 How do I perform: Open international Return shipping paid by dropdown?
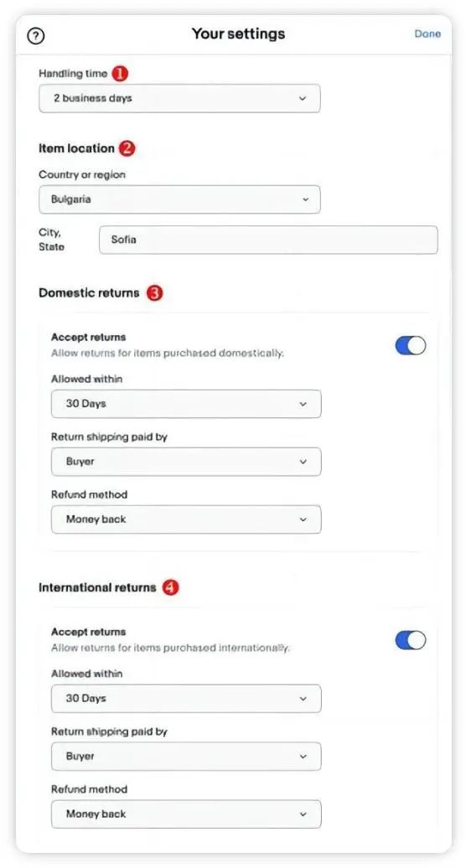click(186, 757)
